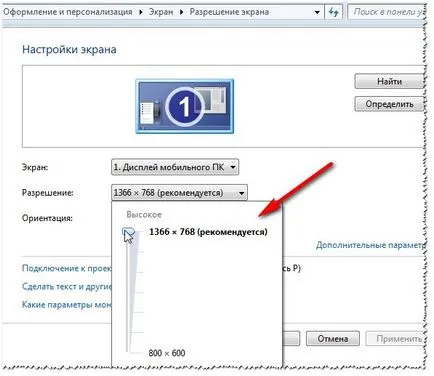Click the 1366 × 768 (рекомендуется) slider label
This screenshot has height=376, width=434.
208,232
